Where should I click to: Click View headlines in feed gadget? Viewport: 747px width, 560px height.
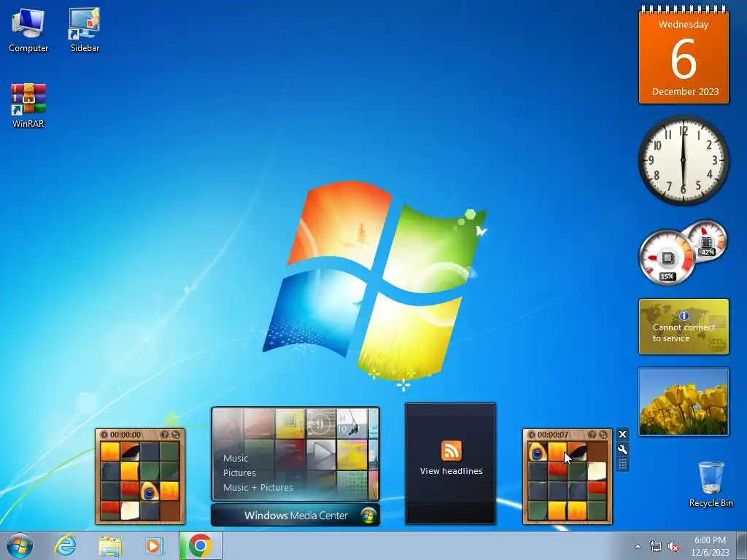click(451, 471)
